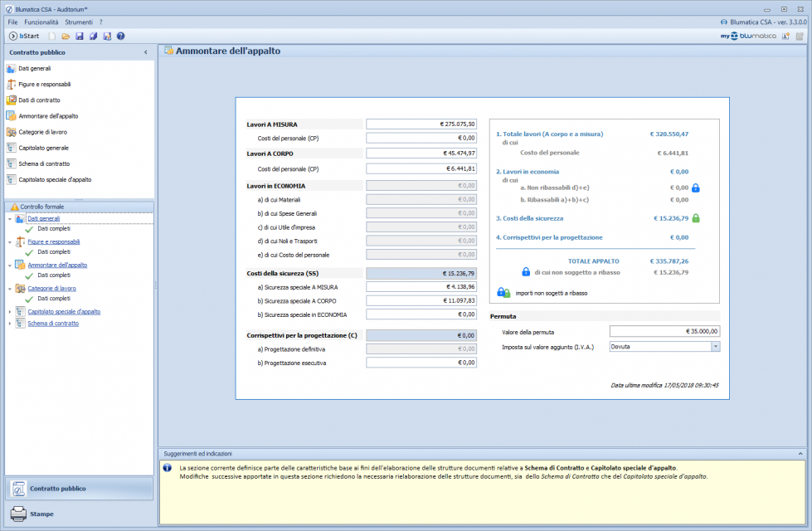This screenshot has width=812, height=531.
Task: Collapse the Suggerimenti ed indicazioni panel
Action: 800,454
